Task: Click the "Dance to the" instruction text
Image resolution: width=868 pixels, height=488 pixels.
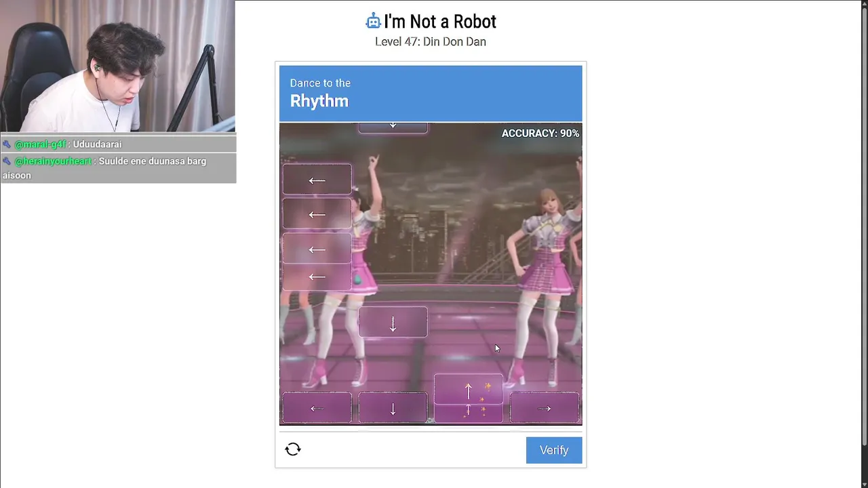Action: click(x=320, y=83)
